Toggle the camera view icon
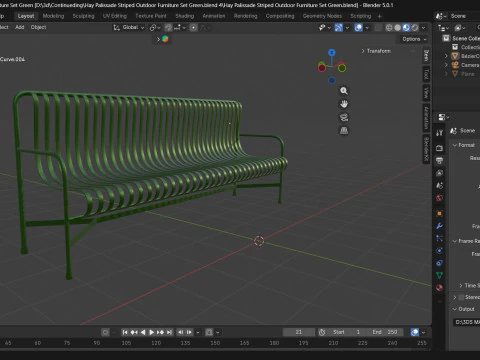The image size is (480, 360). 344,117
